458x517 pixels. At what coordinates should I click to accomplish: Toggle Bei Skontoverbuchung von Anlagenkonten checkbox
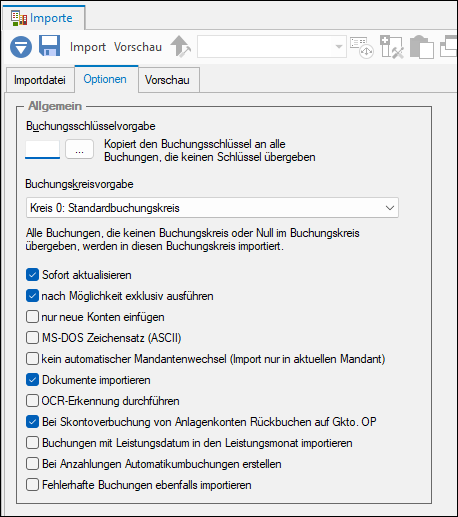point(32,422)
